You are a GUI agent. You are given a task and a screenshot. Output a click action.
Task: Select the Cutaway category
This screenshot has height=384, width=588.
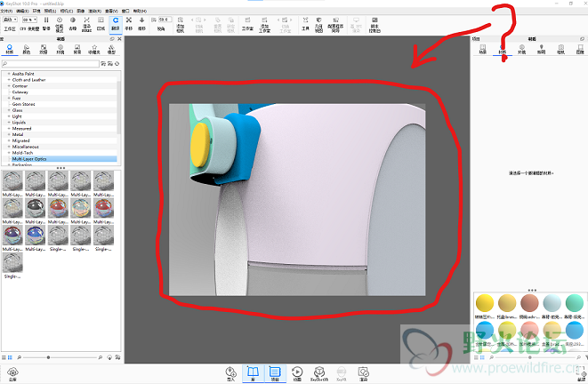click(x=20, y=92)
